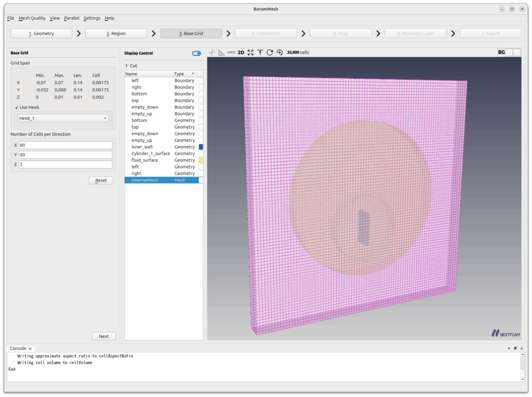Open the Parallel menu
Image resolution: width=532 pixels, height=397 pixels.
click(x=72, y=18)
